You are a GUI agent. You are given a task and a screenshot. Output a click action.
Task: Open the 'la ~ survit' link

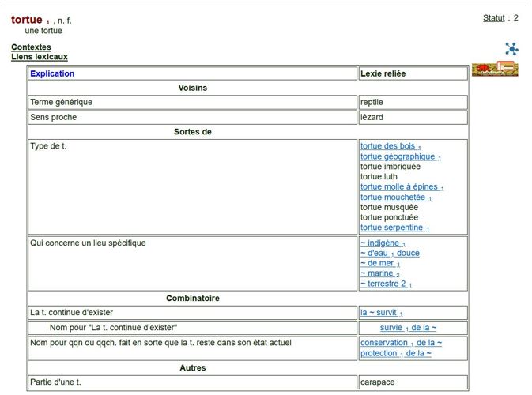(380, 313)
